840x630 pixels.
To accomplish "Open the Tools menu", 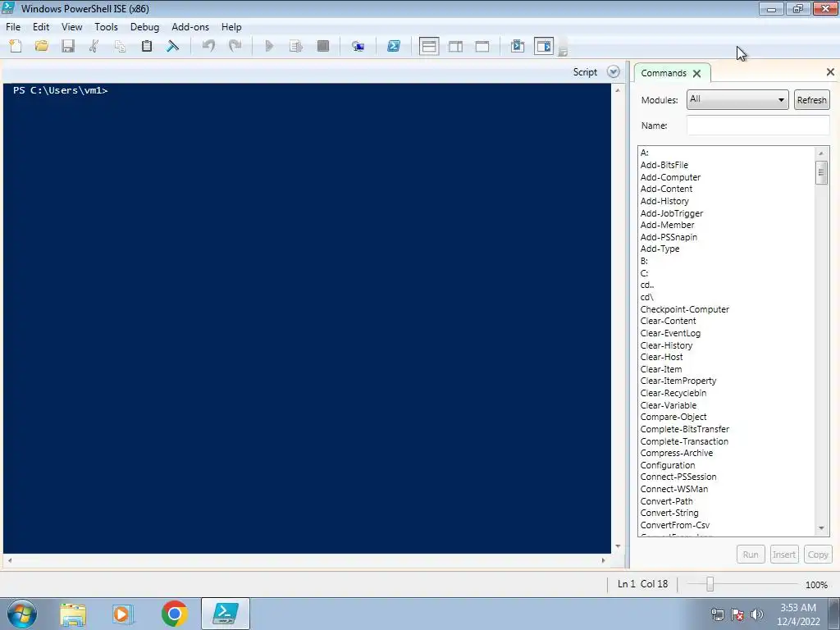I will pyautogui.click(x=106, y=27).
